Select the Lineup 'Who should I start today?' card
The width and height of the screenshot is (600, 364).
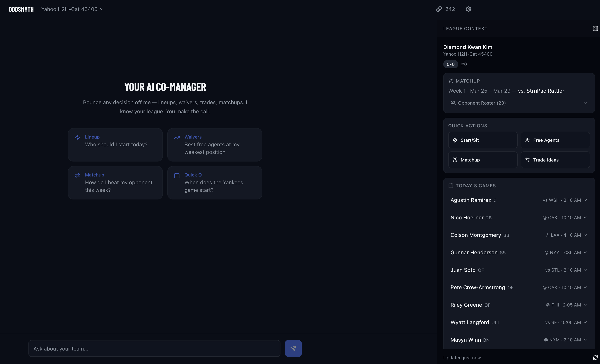click(x=115, y=145)
